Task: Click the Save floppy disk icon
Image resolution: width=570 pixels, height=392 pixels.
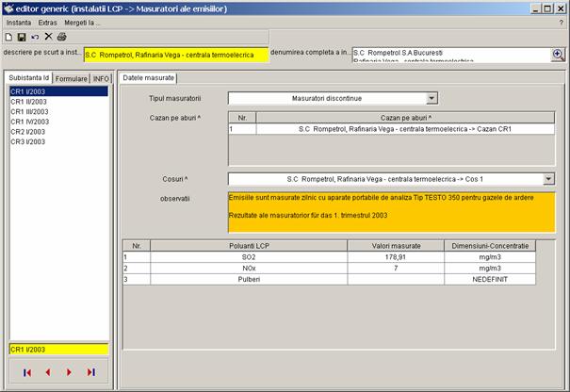Action: click(x=22, y=36)
